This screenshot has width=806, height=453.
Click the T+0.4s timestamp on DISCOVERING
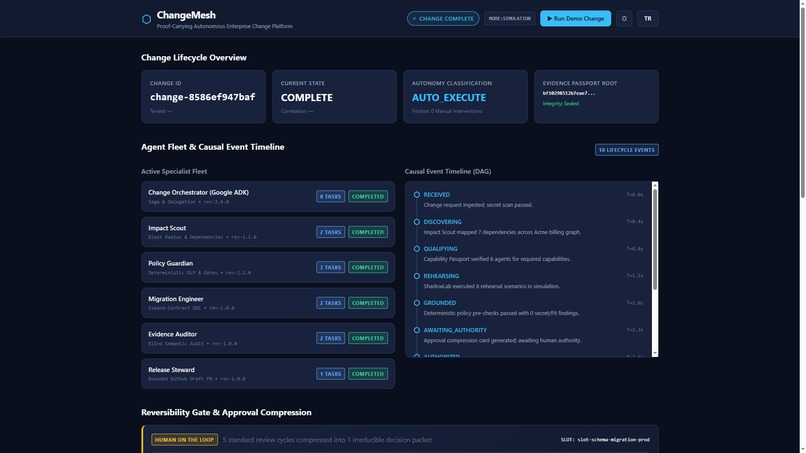click(x=635, y=222)
